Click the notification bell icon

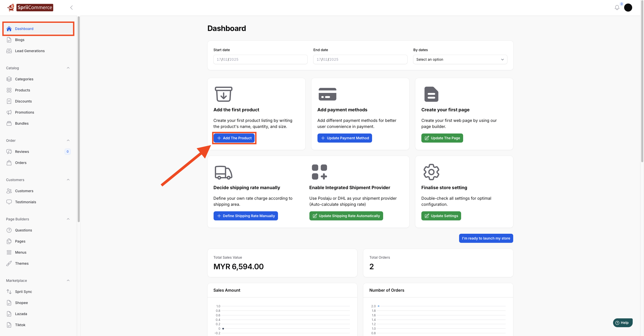617,8
